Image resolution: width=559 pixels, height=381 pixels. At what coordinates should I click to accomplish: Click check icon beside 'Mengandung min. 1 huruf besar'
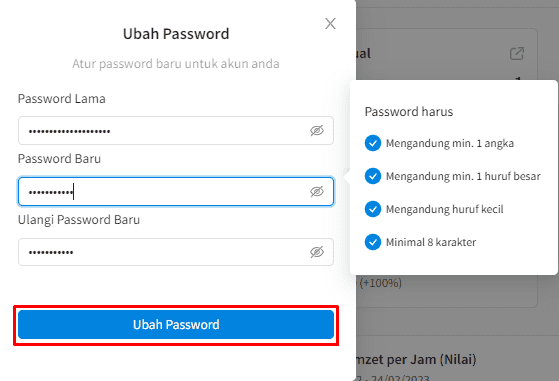point(373,176)
